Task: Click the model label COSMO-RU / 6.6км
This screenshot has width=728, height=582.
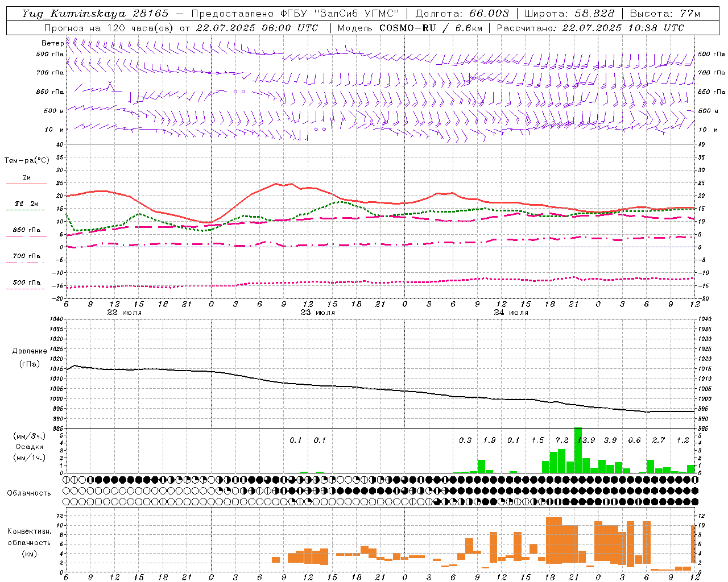Action: [431, 27]
